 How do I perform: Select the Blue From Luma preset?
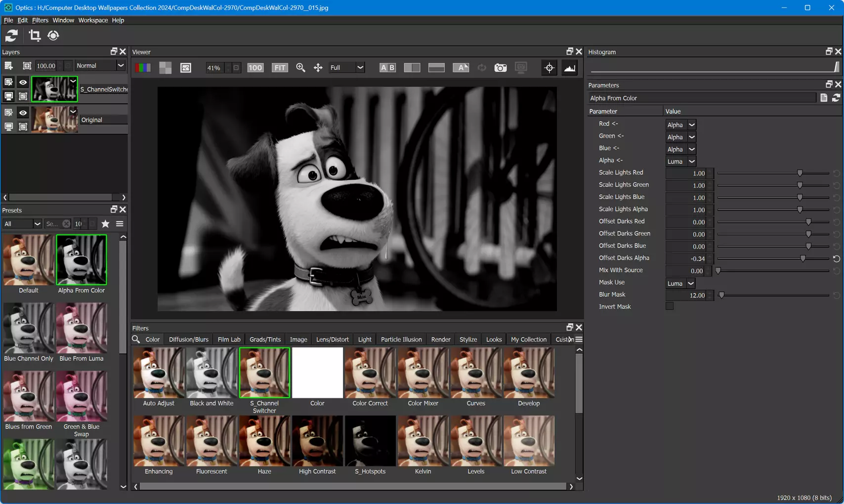click(x=82, y=333)
